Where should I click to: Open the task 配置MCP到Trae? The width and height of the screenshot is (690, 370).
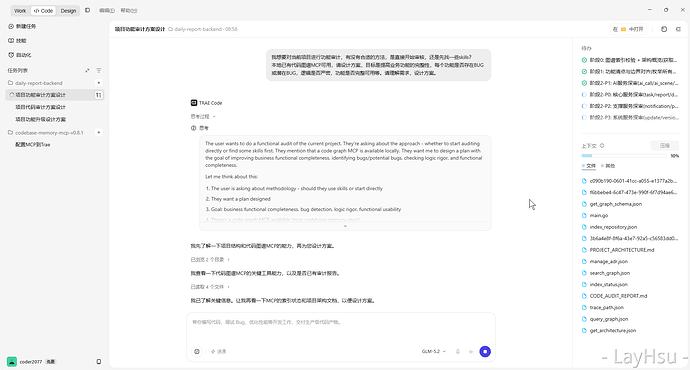33,144
